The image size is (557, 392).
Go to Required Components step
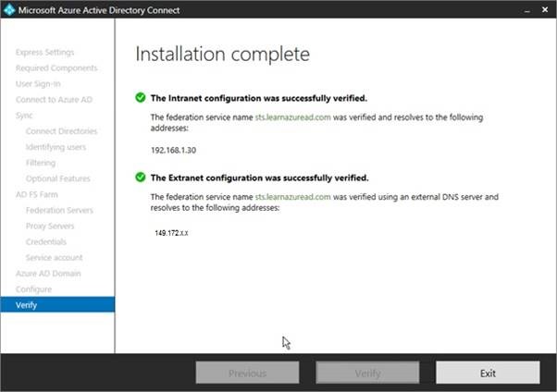coord(56,67)
